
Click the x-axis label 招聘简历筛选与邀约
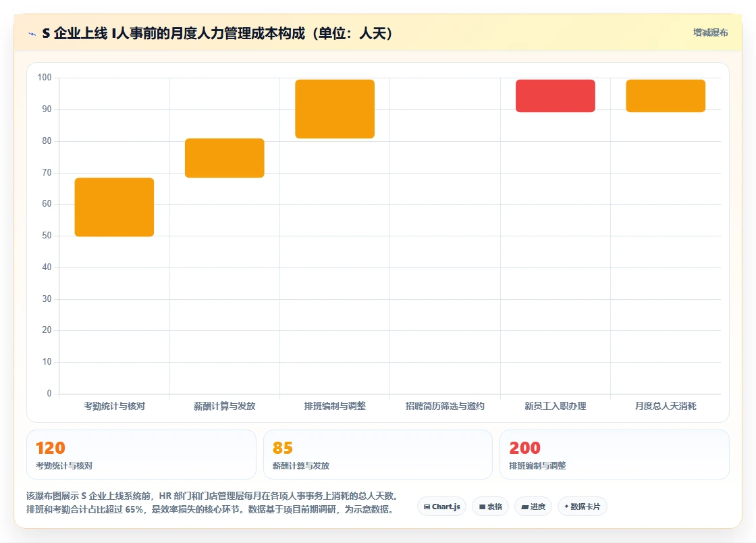pyautogui.click(x=445, y=406)
